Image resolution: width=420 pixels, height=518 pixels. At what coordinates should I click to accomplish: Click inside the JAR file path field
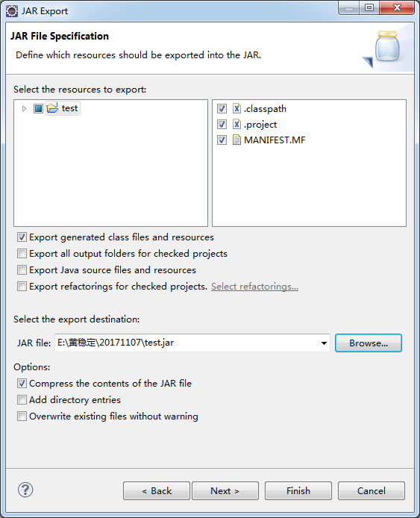(187, 343)
